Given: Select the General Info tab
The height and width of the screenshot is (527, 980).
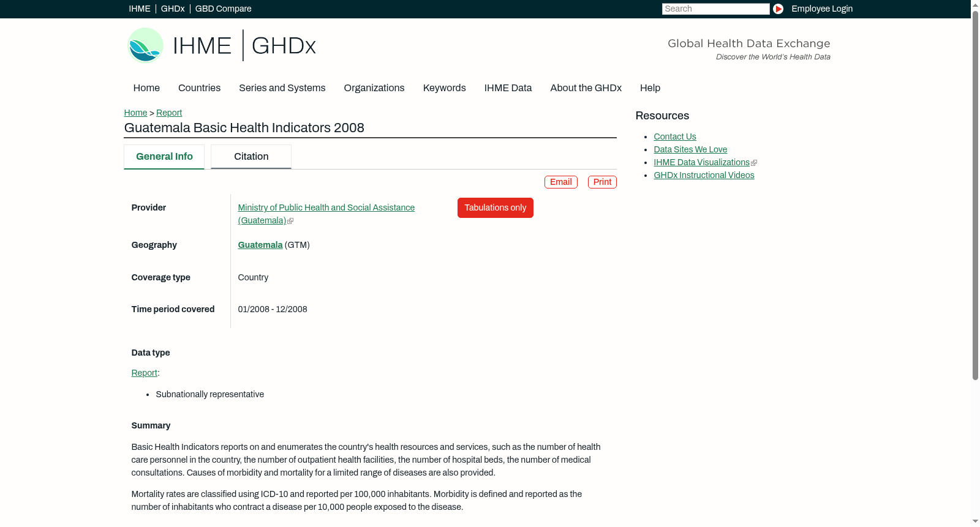Looking at the screenshot, I should 164,157.
